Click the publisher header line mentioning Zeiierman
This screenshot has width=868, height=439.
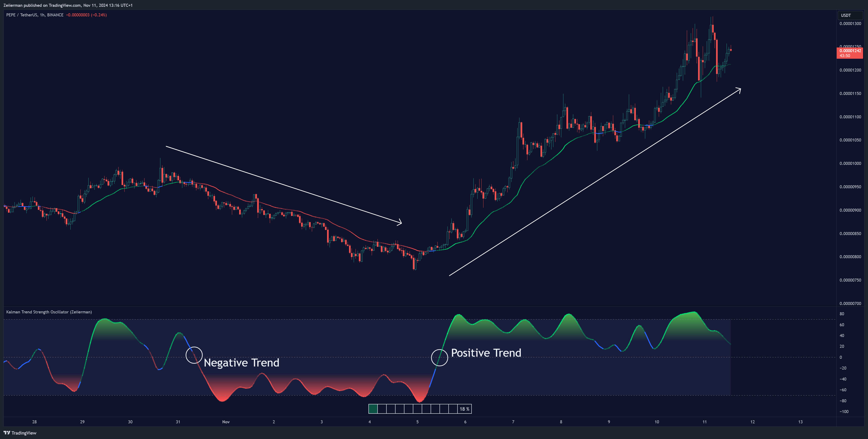(68, 5)
